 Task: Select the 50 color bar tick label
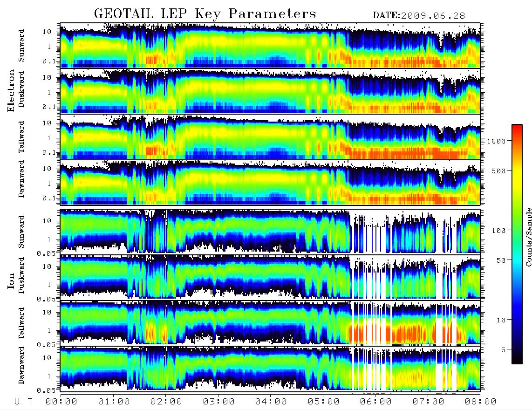[x=501, y=260]
